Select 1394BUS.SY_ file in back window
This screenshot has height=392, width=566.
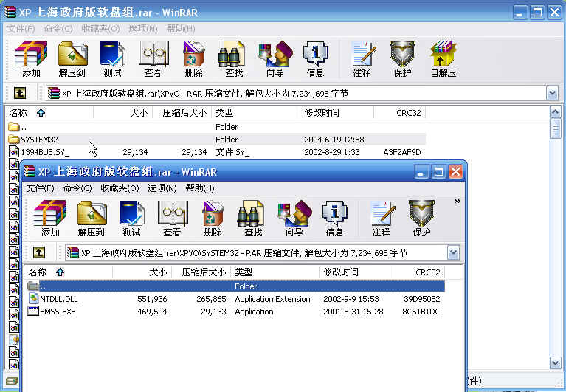[216, 152]
